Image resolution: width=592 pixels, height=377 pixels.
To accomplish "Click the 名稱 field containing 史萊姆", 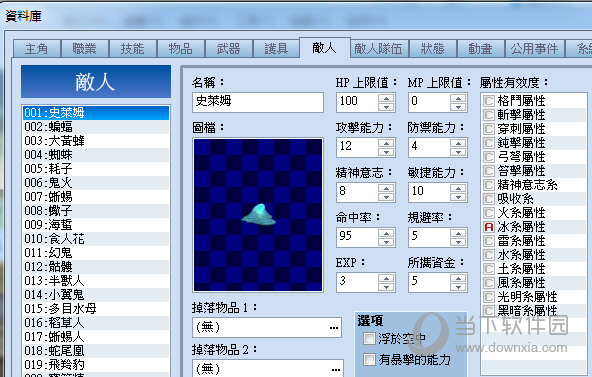I will point(258,102).
